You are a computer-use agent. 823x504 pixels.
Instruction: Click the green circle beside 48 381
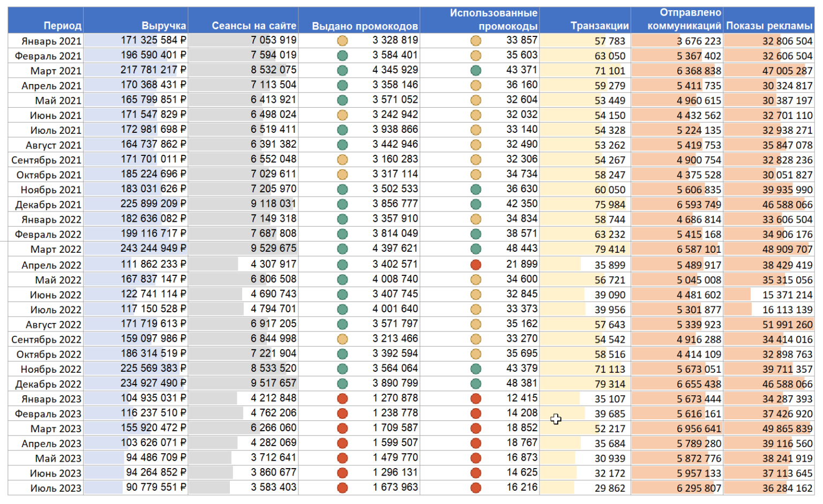pyautogui.click(x=475, y=383)
